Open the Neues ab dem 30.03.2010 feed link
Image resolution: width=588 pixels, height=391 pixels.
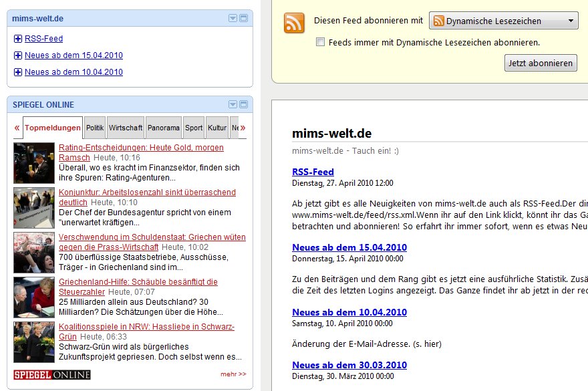[349, 365]
